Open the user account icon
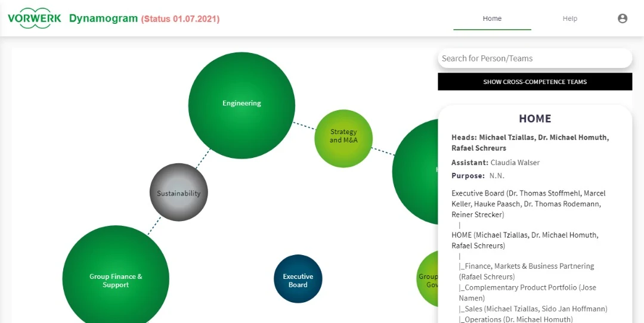Screen dimensions: 644x323 click(622, 18)
